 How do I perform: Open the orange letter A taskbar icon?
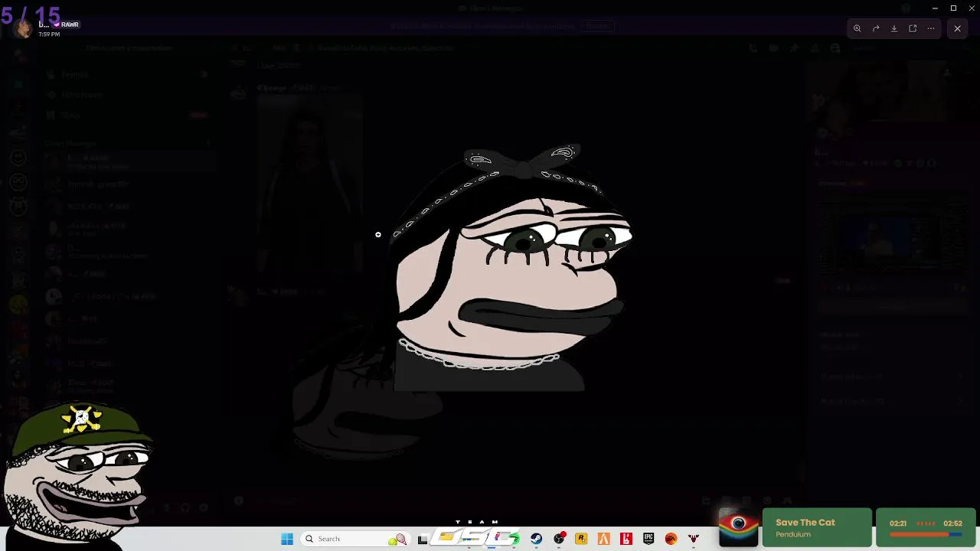click(x=603, y=539)
